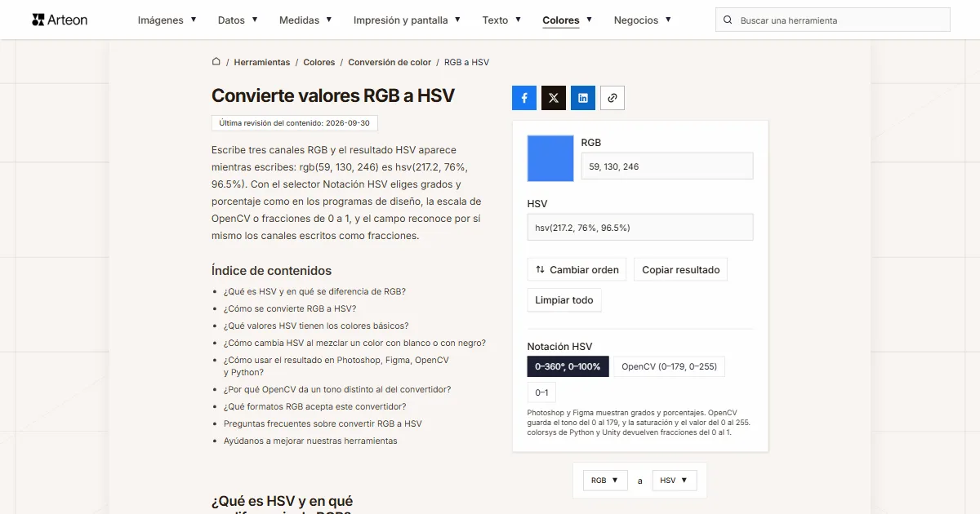
Task: Focus the Buscar una herramienta search box
Action: click(x=833, y=20)
